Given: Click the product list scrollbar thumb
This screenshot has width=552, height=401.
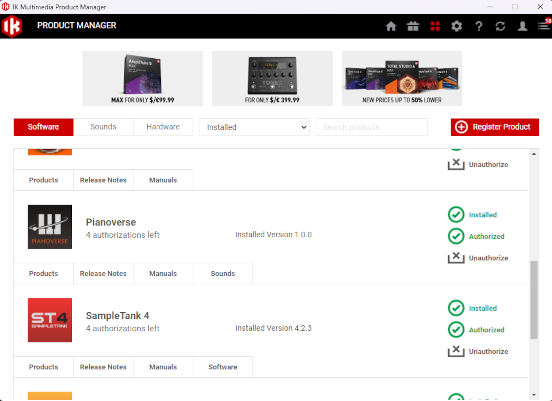Looking at the screenshot, I should (x=534, y=300).
